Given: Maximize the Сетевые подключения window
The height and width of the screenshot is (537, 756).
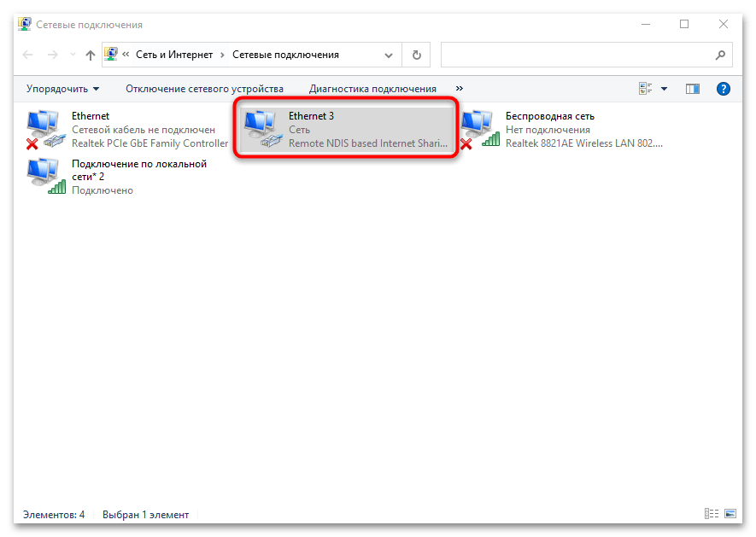Looking at the screenshot, I should [684, 24].
